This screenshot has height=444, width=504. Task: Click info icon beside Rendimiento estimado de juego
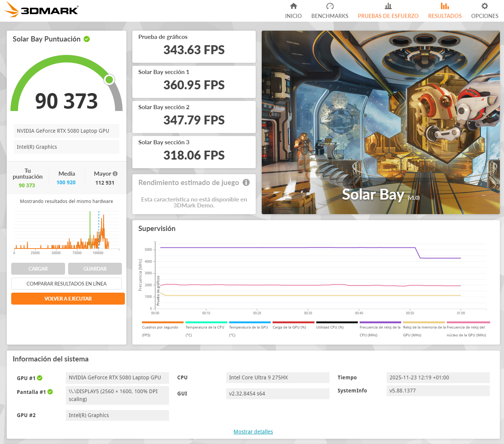click(246, 182)
